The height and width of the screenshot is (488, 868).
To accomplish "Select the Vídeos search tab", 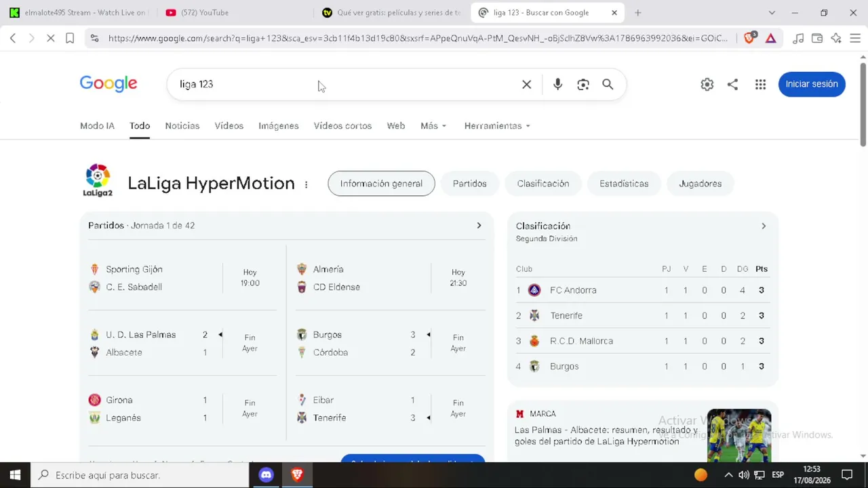I will (229, 126).
